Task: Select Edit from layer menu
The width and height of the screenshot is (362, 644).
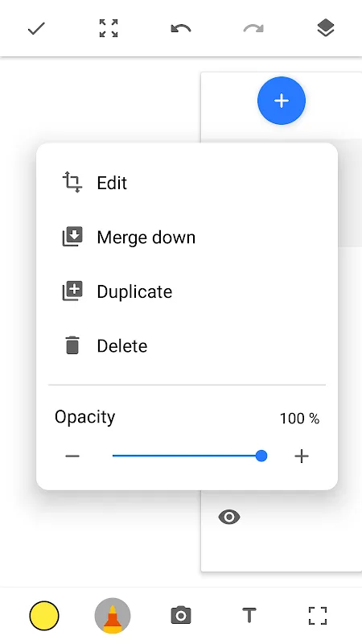Action: (187, 183)
